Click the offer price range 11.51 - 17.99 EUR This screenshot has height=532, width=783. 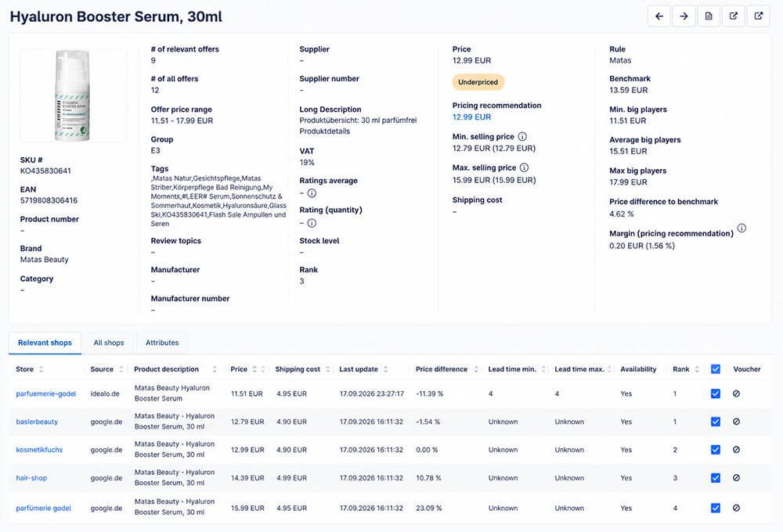coord(182,120)
